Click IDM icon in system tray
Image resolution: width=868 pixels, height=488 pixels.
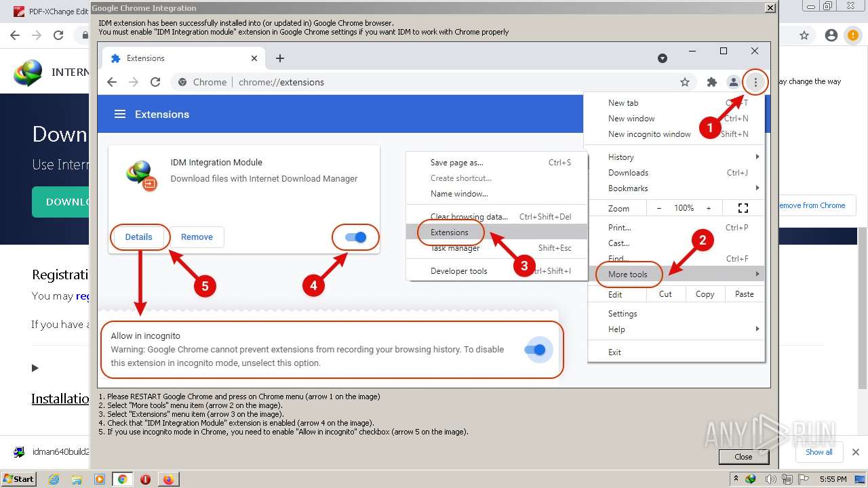coord(751,479)
